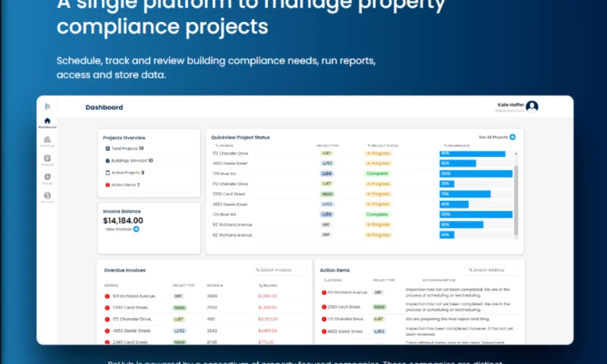This screenshot has width=607, height=364.
Task: Click the 40% progress bar in Quickview
Action: click(x=454, y=204)
